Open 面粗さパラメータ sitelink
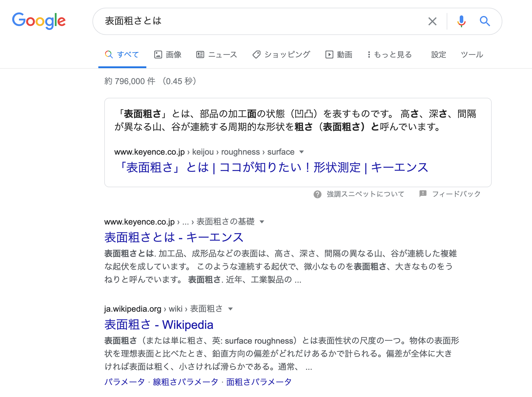 coord(259,382)
